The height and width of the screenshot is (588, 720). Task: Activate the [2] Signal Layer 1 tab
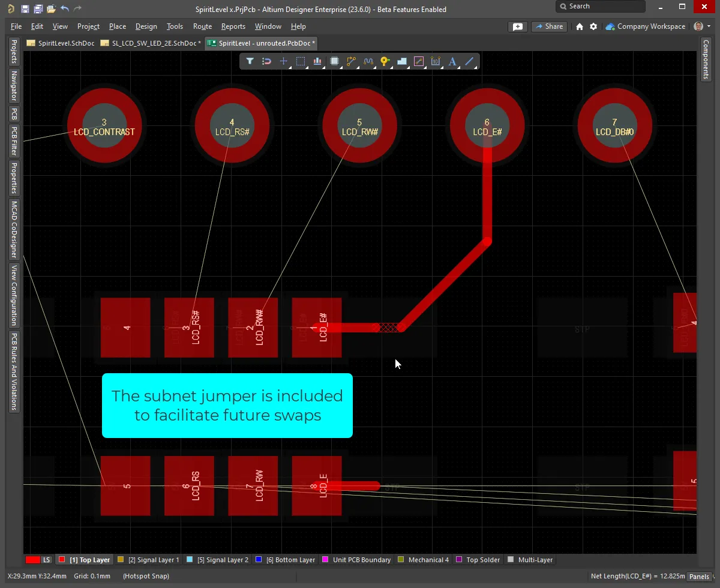click(x=149, y=560)
